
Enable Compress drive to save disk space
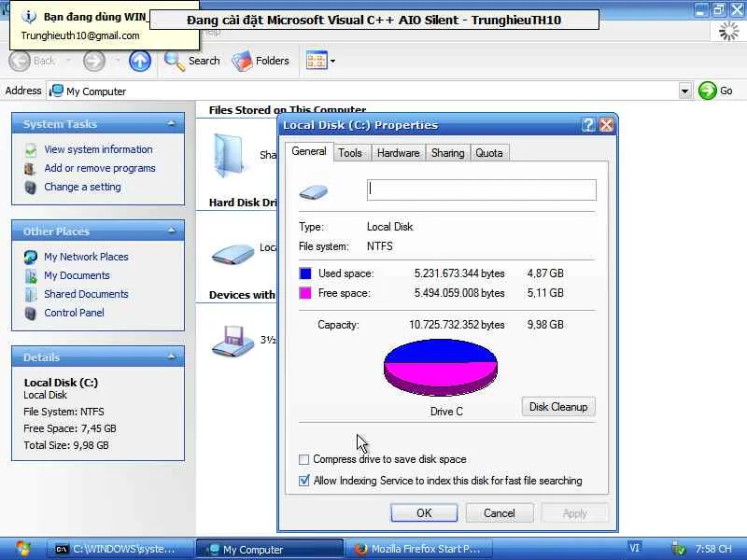304,459
